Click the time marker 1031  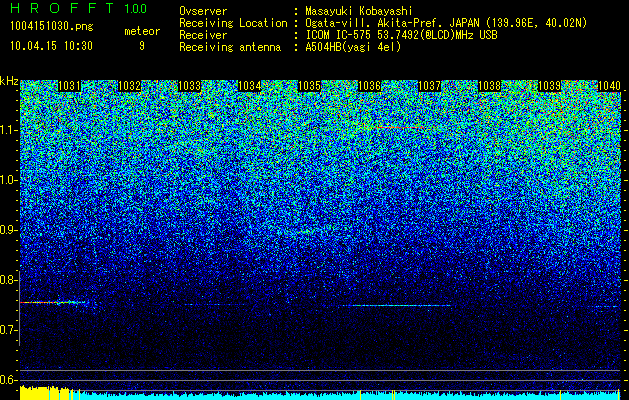click(x=69, y=86)
